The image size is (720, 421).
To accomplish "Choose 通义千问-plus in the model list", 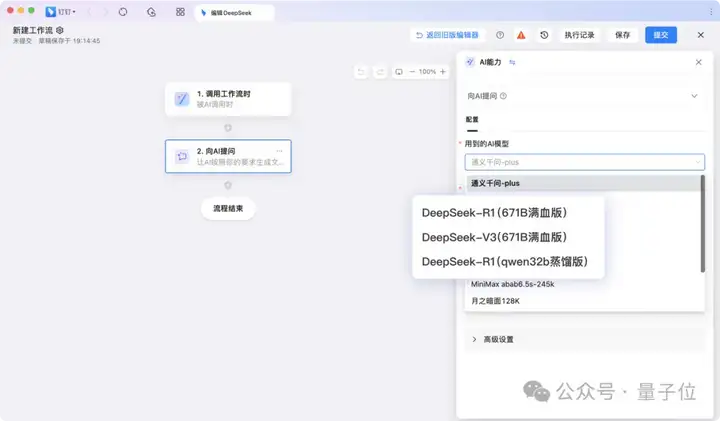I will [x=583, y=183].
